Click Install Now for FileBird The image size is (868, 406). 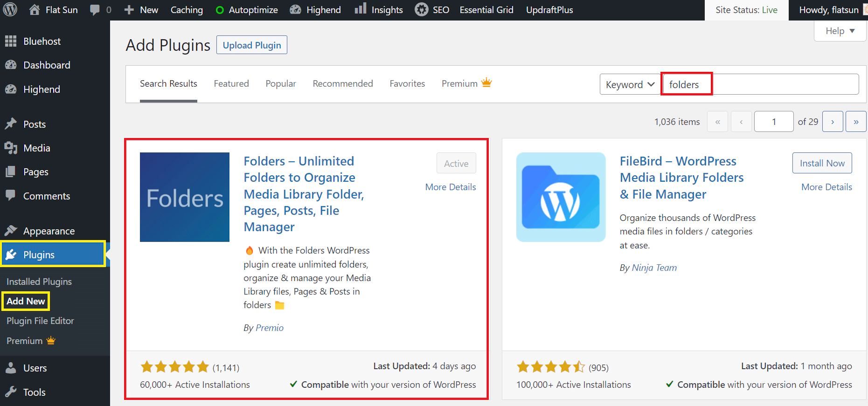(x=822, y=163)
